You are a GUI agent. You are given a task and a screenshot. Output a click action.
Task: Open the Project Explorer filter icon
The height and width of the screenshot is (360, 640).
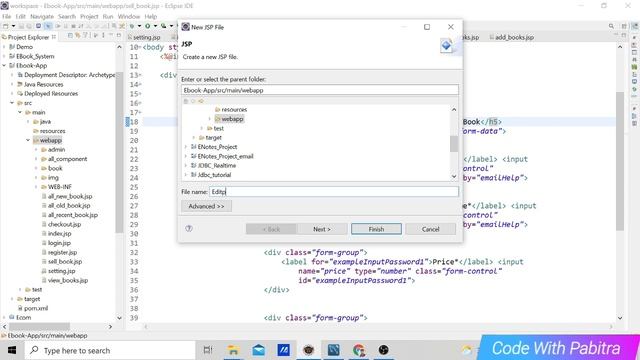pyautogui.click(x=85, y=36)
